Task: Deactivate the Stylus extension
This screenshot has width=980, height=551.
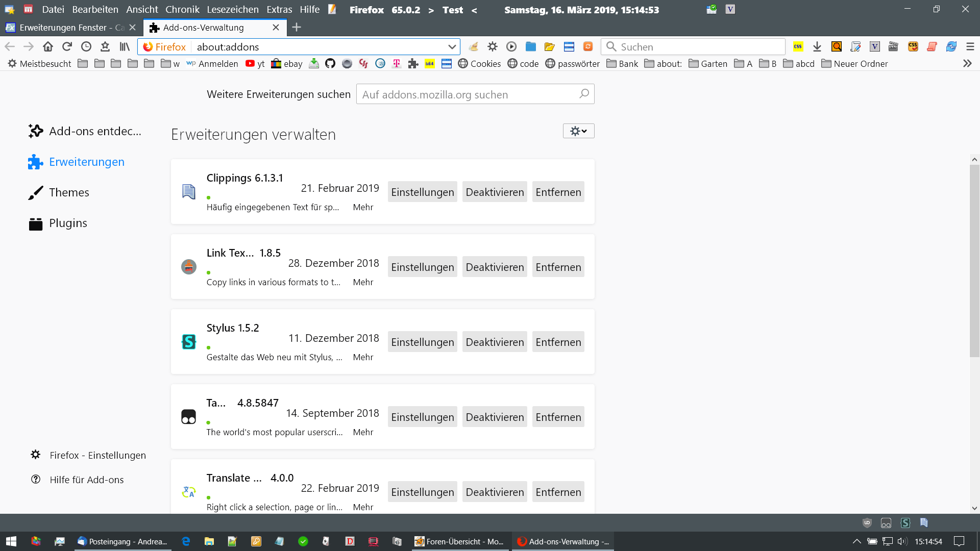Action: point(495,342)
